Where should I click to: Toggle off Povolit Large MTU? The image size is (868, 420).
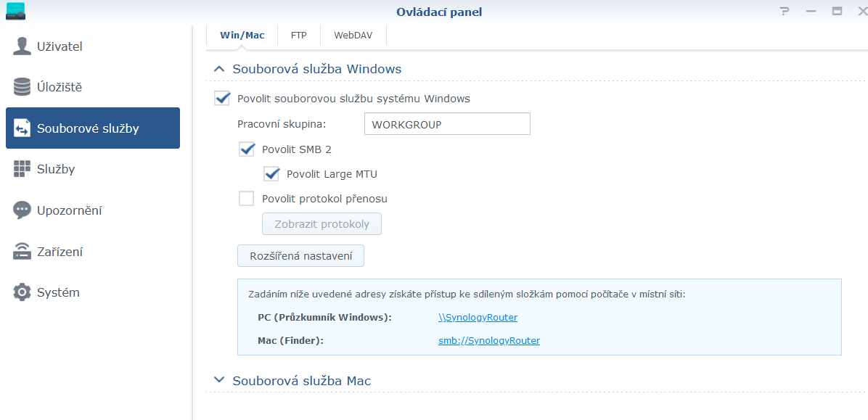coord(271,173)
